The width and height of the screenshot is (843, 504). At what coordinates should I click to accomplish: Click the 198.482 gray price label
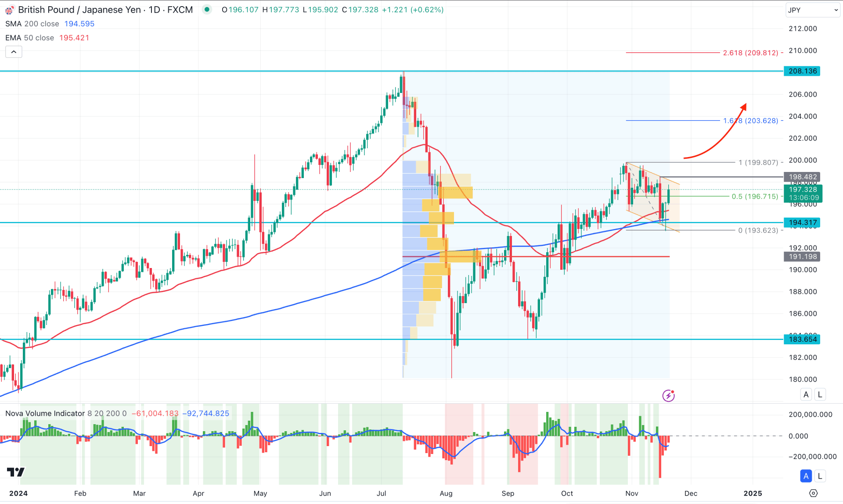click(802, 177)
